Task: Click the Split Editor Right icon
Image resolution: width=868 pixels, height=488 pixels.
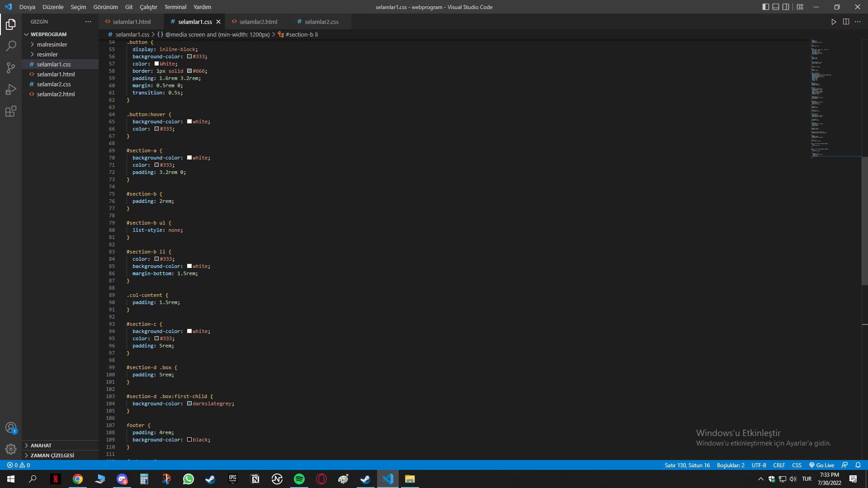Action: click(846, 22)
